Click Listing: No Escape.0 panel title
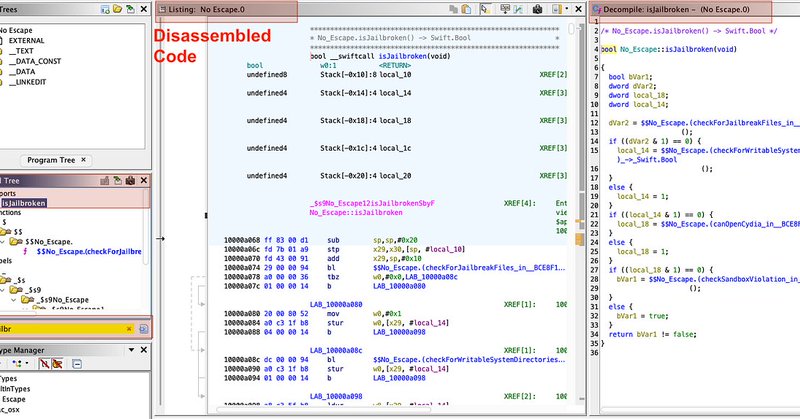Image resolution: width=800 pixels, height=419 pixels. (207, 9)
